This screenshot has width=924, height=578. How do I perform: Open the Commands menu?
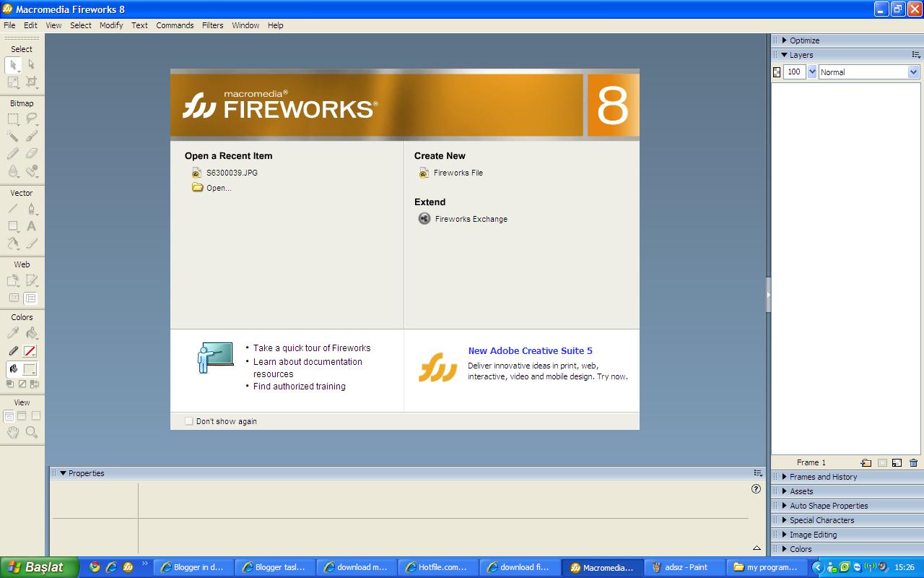point(175,25)
